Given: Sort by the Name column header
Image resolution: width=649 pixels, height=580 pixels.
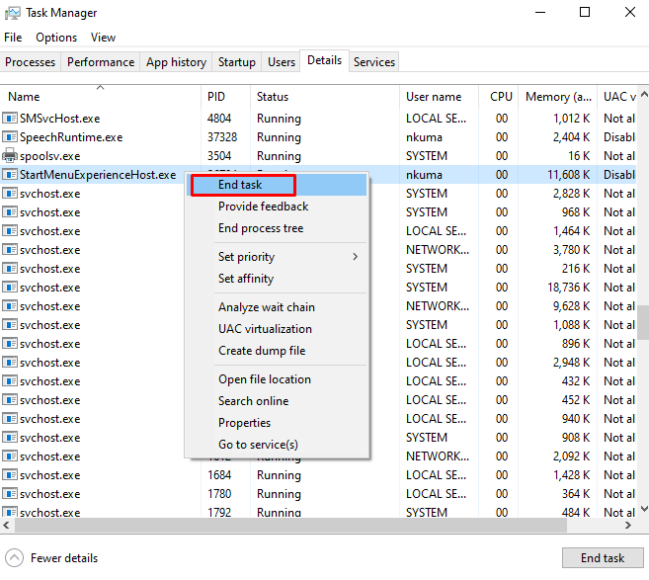Looking at the screenshot, I should pyautogui.click(x=101, y=97).
